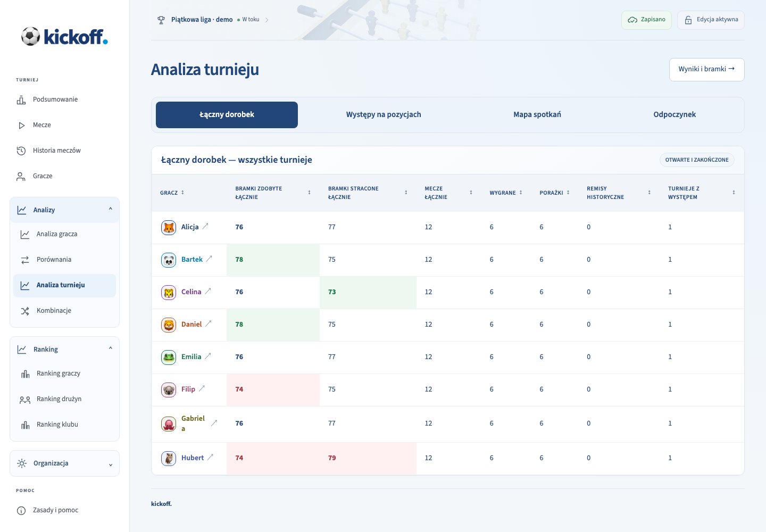Screen dimensions: 766x532
Task: Click the trophy icon in breadcrumb
Action: 161,20
